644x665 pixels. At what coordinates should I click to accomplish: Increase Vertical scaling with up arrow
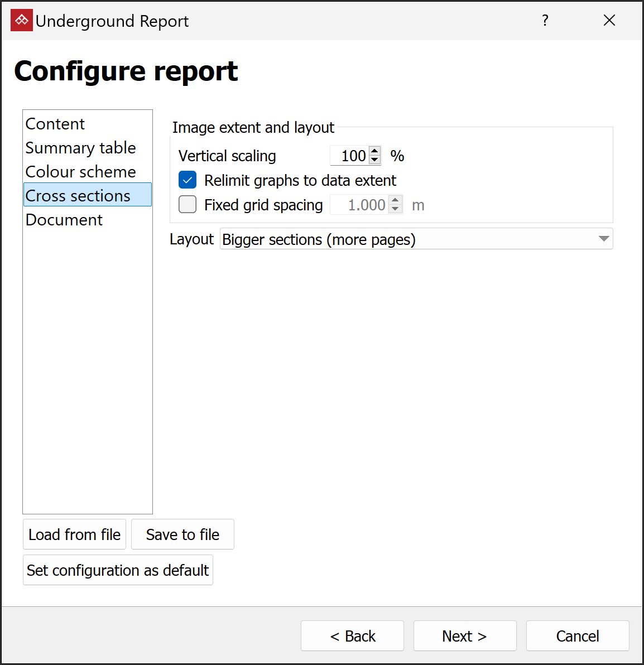coord(375,151)
